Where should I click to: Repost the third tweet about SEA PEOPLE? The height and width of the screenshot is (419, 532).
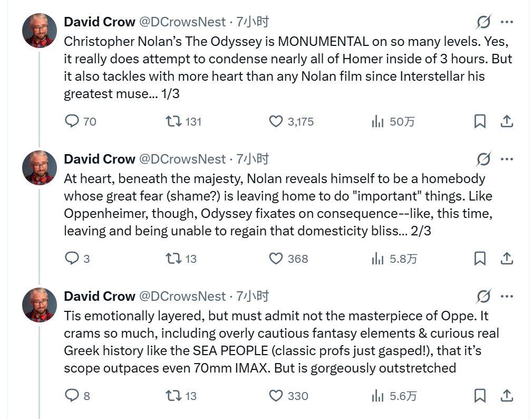pos(181,396)
